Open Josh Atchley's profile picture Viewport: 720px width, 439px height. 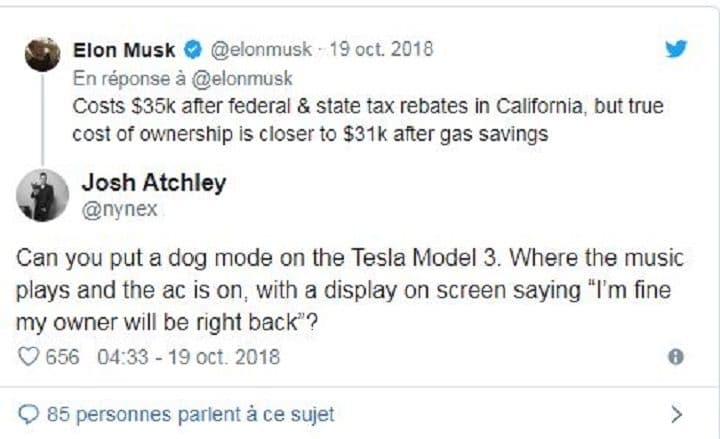click(x=42, y=196)
